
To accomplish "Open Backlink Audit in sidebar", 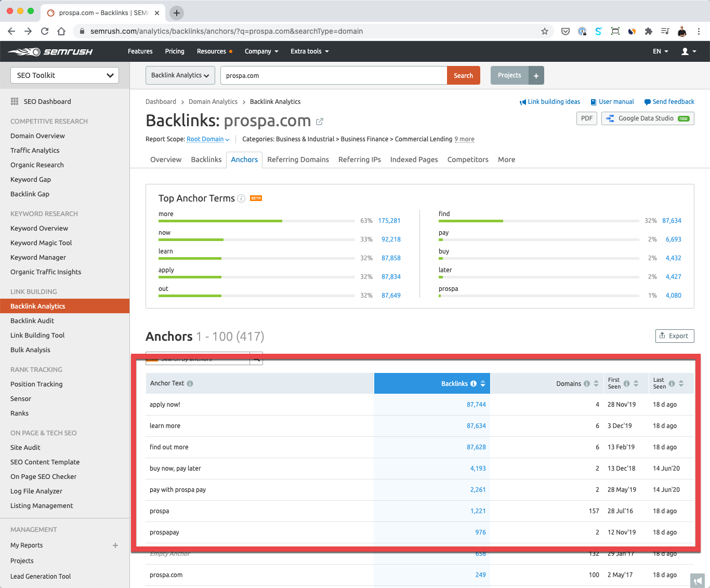I will pyautogui.click(x=32, y=321).
